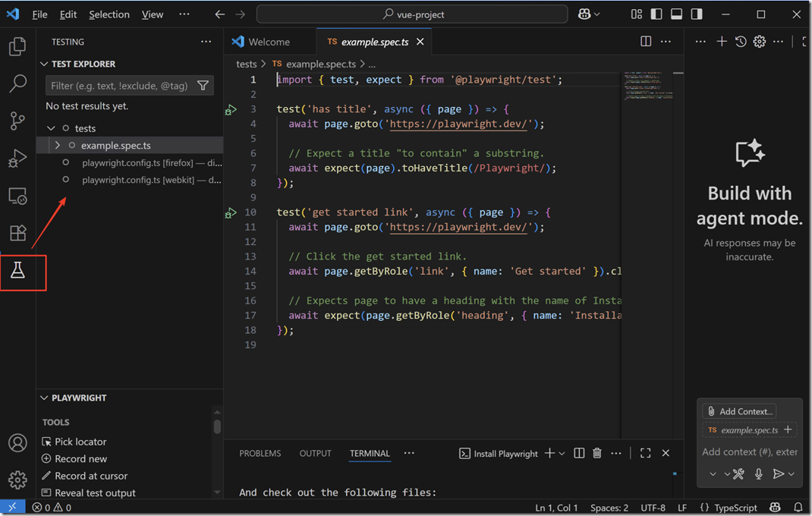Expand the example.spec.ts tree node
Image resolution: width=812 pixels, height=516 pixels.
tap(58, 145)
